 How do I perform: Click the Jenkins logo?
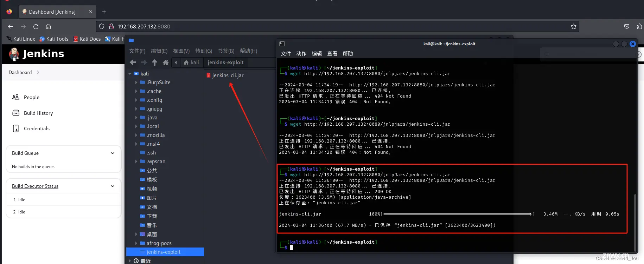click(36, 54)
